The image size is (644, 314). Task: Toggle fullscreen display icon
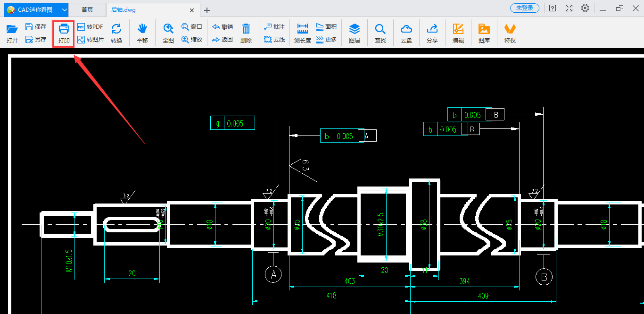(x=569, y=8)
